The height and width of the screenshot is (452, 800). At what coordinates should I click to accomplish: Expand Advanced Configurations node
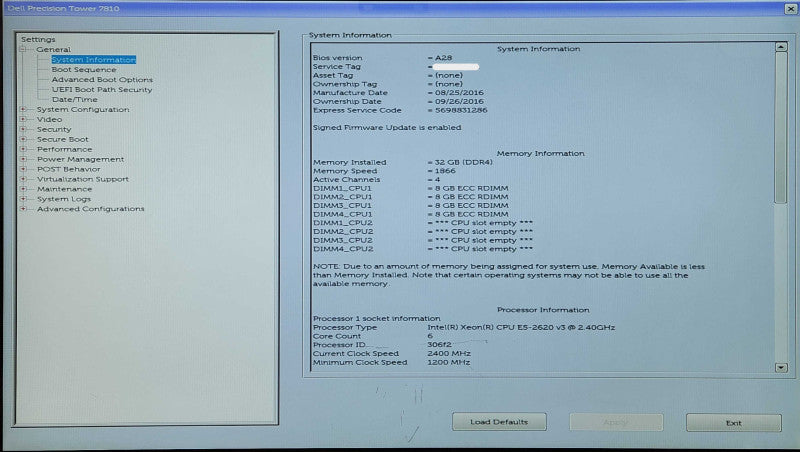click(23, 209)
